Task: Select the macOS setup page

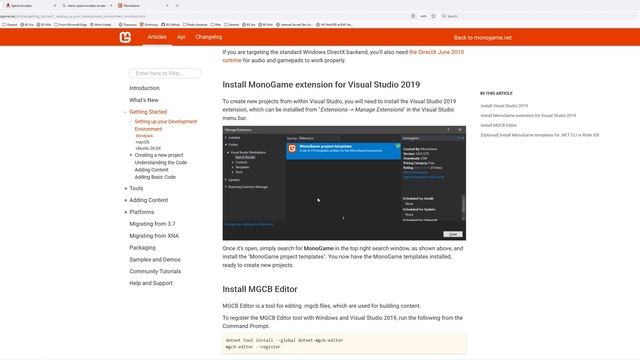Action: [x=142, y=142]
